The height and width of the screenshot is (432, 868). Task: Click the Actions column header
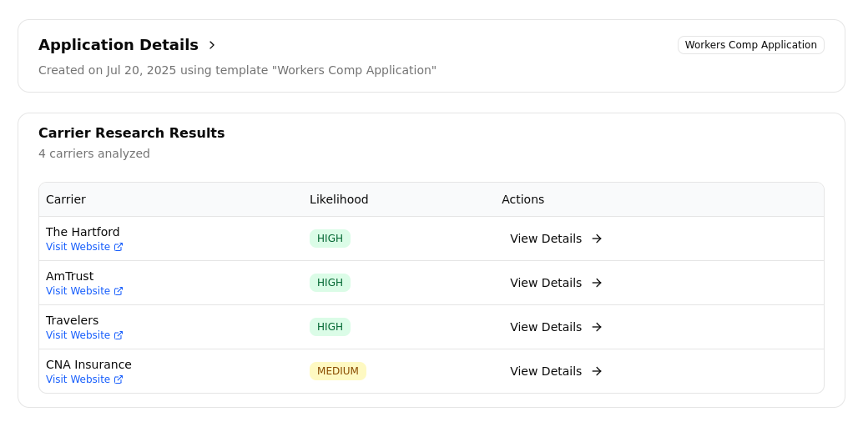click(523, 199)
